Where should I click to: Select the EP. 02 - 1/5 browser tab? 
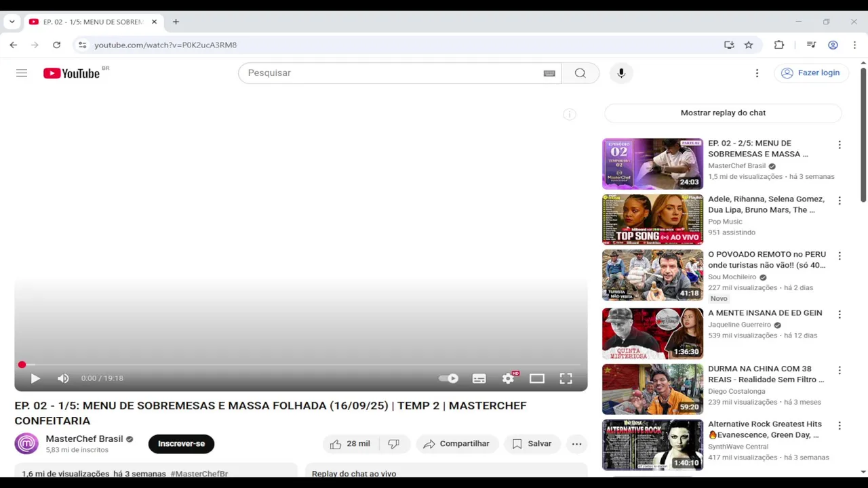pos(94,22)
